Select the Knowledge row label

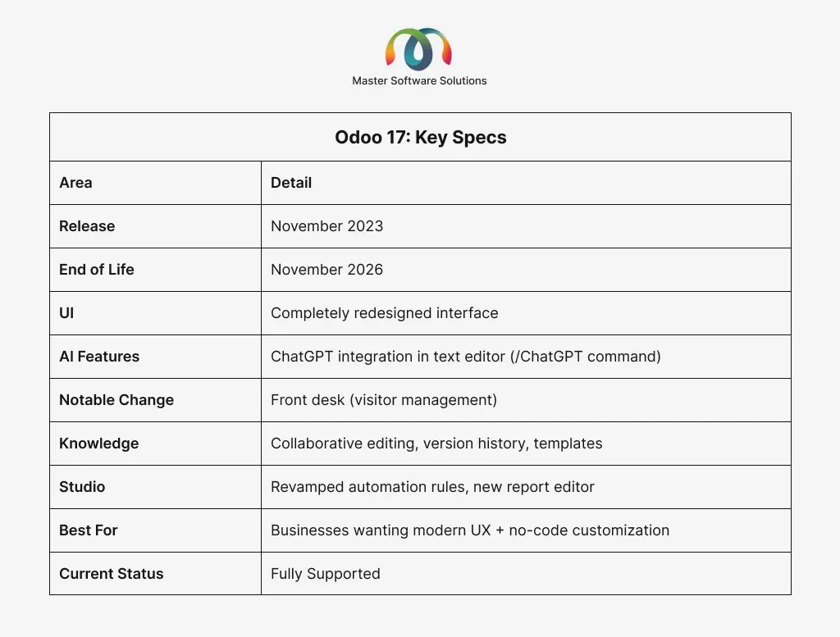[98, 444]
